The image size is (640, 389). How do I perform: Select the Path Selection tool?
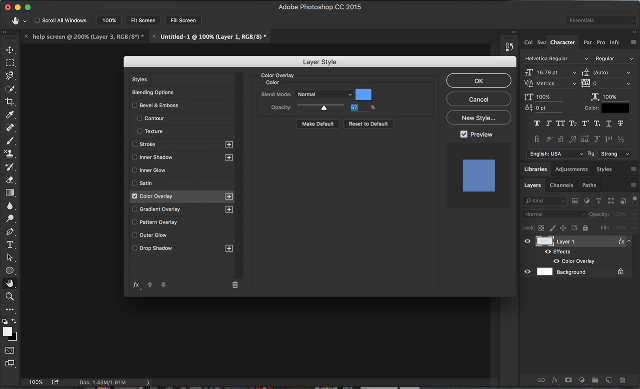point(10,258)
